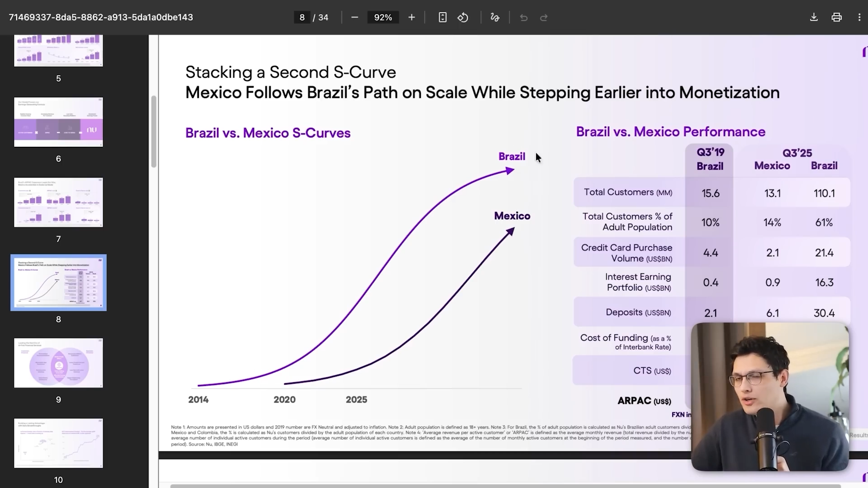
Task: Activate the draw annotation tool
Action: coord(495,17)
